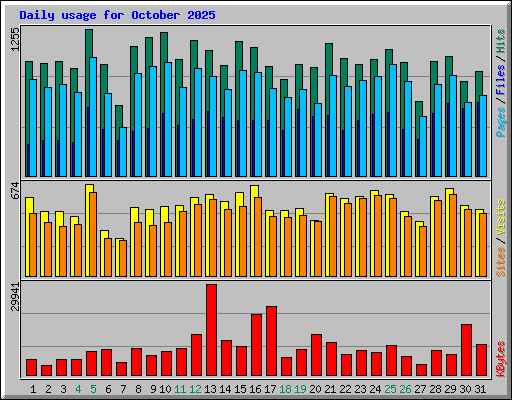Image resolution: width=512 pixels, height=400 pixels.
Task: Click day label 3 on the x-axis
Action: coord(63,389)
